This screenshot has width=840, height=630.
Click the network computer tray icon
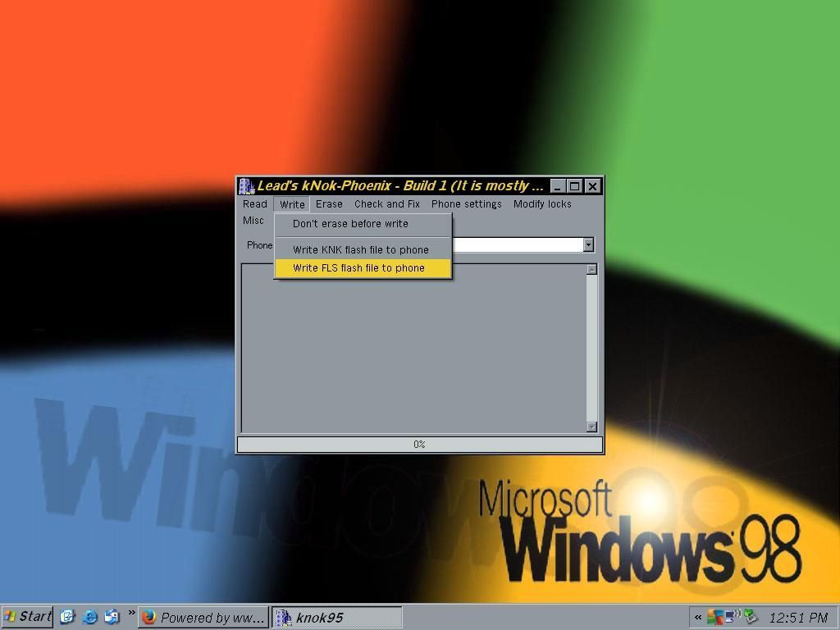tap(731, 617)
